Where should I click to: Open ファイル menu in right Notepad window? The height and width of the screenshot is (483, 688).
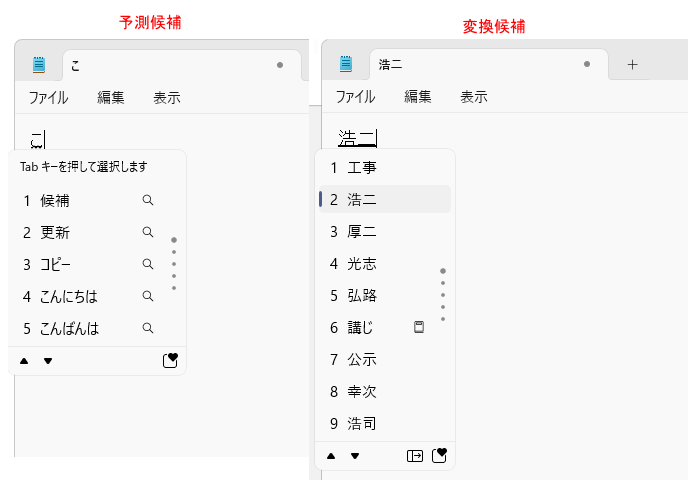click(355, 97)
